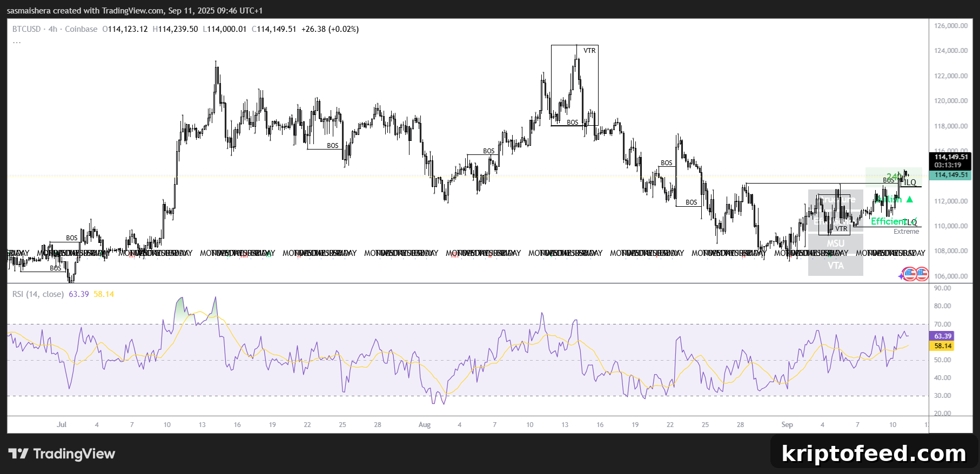
Task: Click the green Bullish up-triangle marker
Action: tap(910, 200)
